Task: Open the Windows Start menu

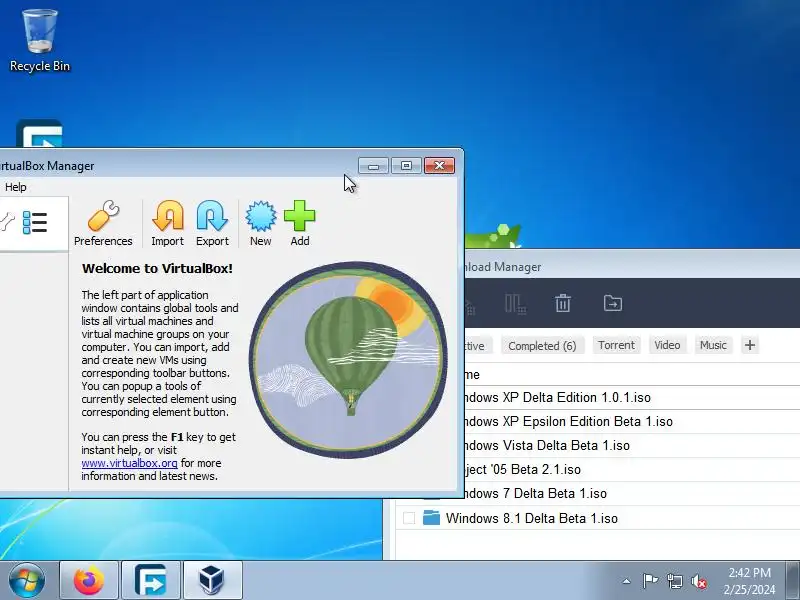Action: tap(27, 580)
